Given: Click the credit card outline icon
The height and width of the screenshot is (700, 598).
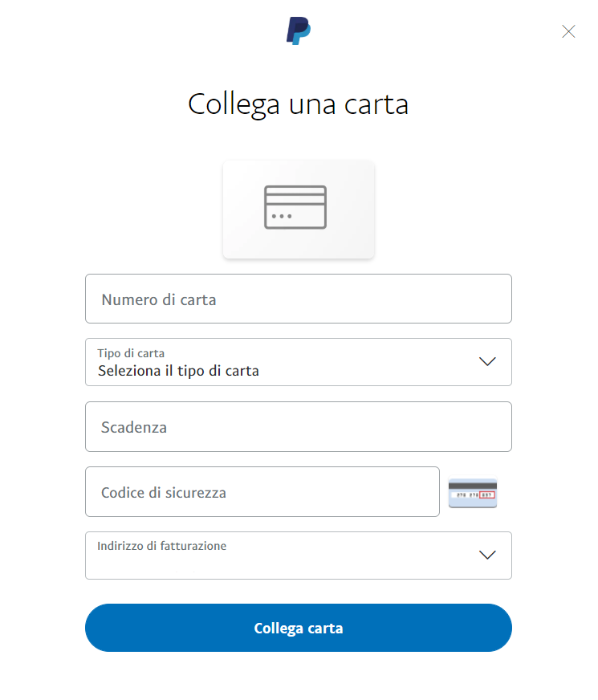Looking at the screenshot, I should 295,207.
